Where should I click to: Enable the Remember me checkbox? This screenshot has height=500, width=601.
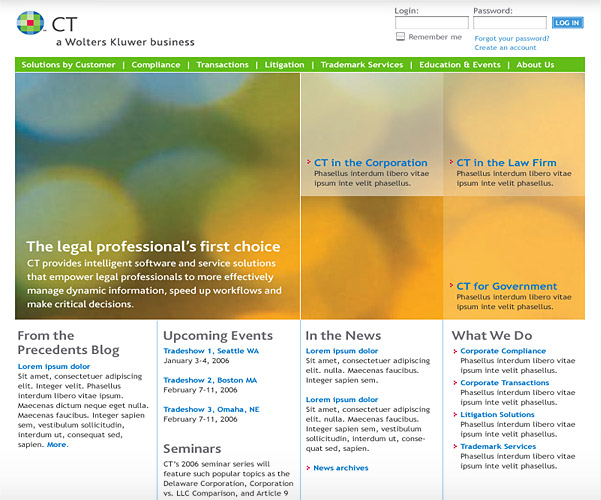tap(400, 36)
